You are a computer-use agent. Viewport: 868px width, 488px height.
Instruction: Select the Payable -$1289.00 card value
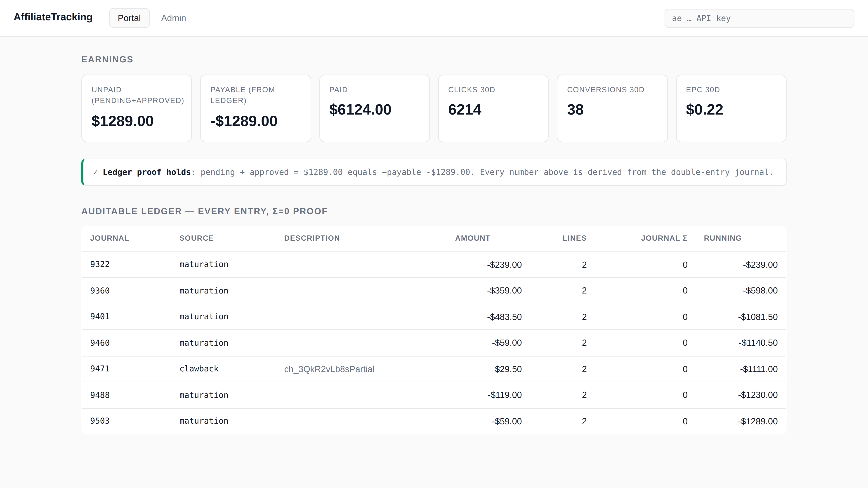[244, 121]
